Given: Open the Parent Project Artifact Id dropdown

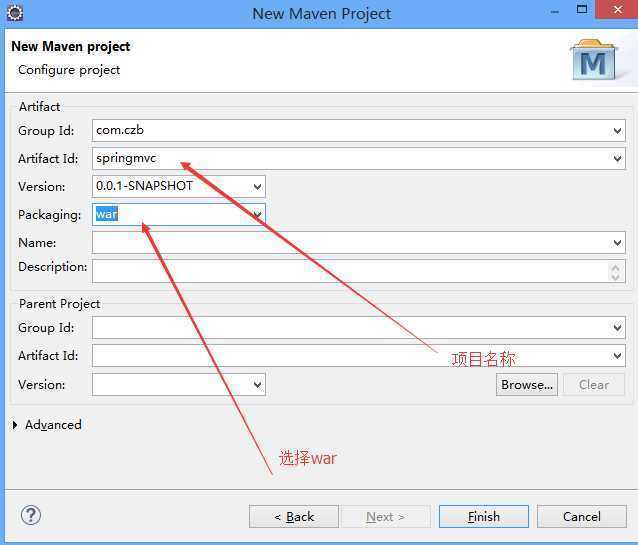Looking at the screenshot, I should [617, 355].
